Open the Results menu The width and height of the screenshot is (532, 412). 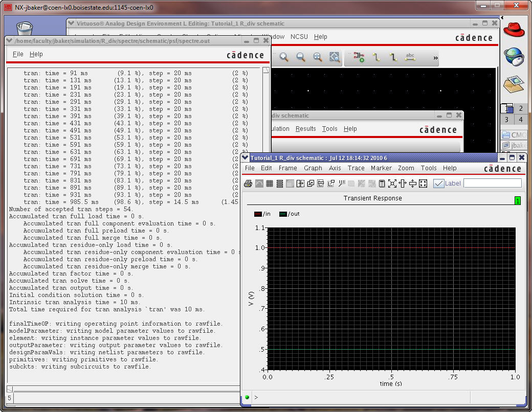tap(305, 129)
